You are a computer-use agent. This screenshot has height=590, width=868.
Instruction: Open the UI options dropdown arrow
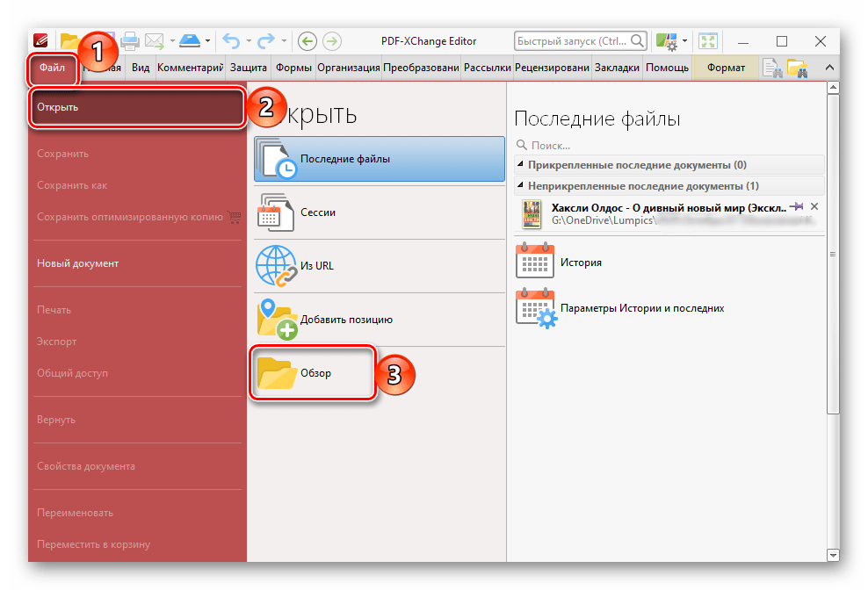pos(684,41)
